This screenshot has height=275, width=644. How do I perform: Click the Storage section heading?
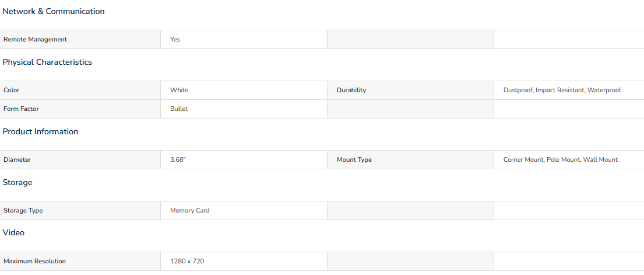17,182
